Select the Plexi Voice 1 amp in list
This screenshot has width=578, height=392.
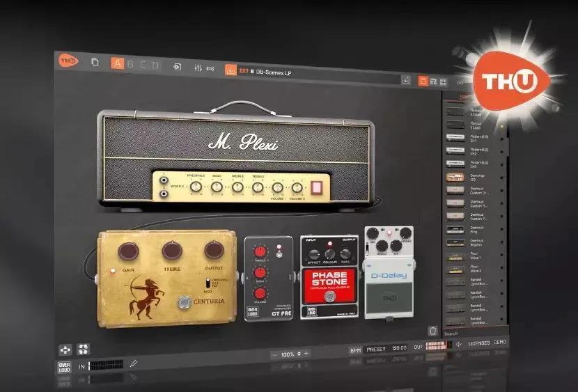[476, 257]
